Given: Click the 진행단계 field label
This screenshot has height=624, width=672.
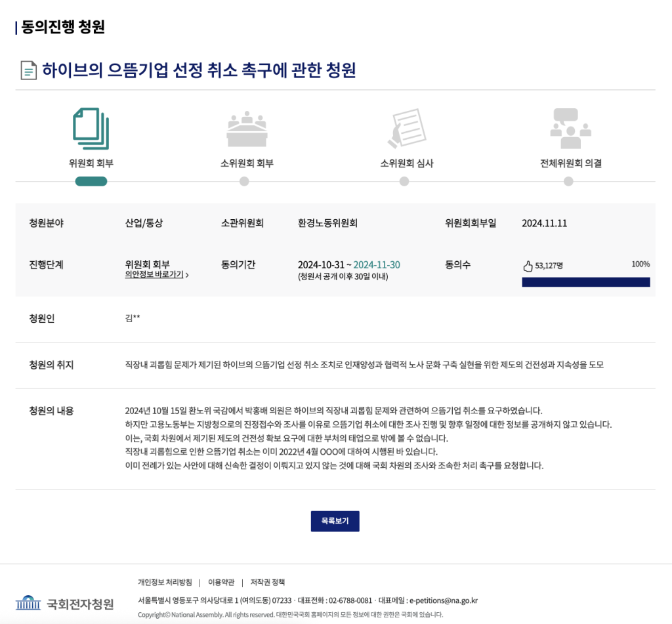Looking at the screenshot, I should [47, 264].
